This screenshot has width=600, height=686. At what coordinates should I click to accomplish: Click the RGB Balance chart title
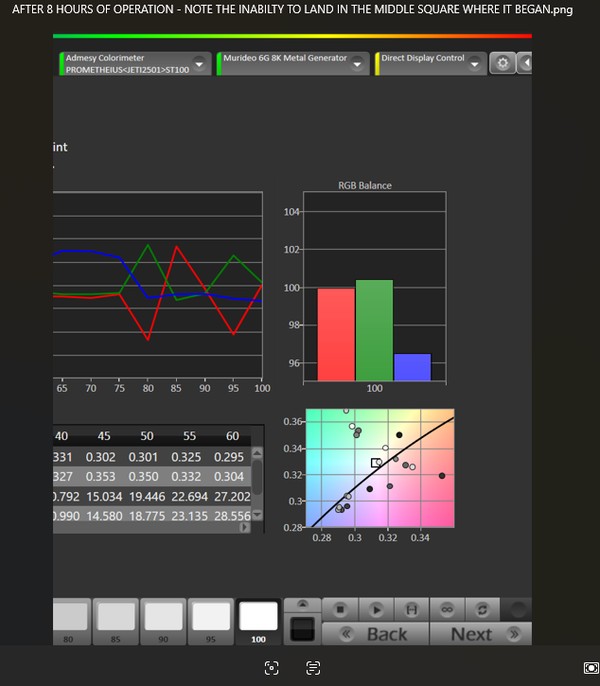coord(365,186)
